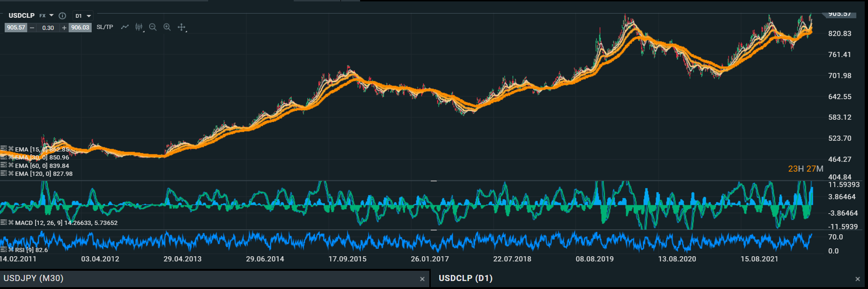Screen dimensions: 868x289
Task: Open the candlestick chart type selector
Action: point(139,27)
